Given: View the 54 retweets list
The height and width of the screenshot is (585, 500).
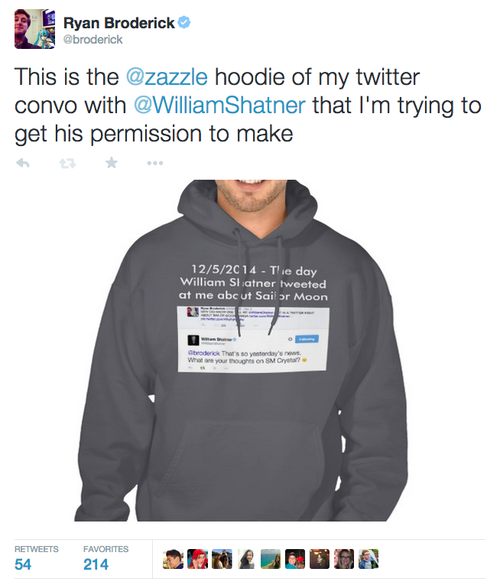Looking at the screenshot, I should point(36,559).
